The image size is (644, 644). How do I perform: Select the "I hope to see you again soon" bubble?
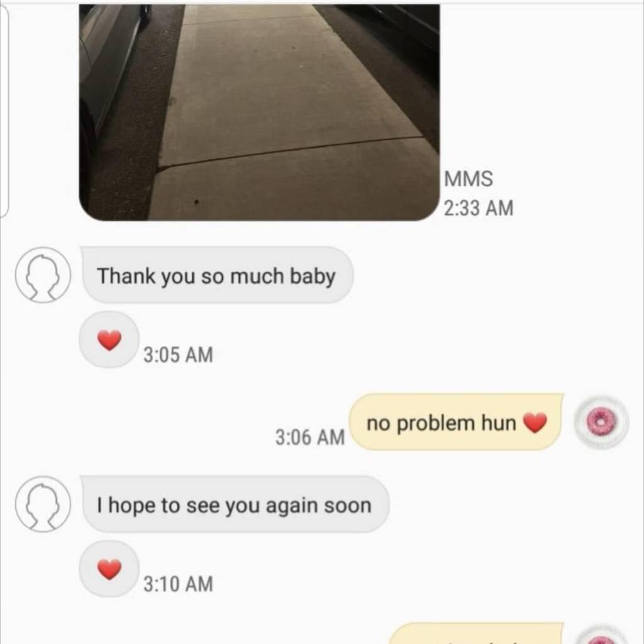coord(235,505)
